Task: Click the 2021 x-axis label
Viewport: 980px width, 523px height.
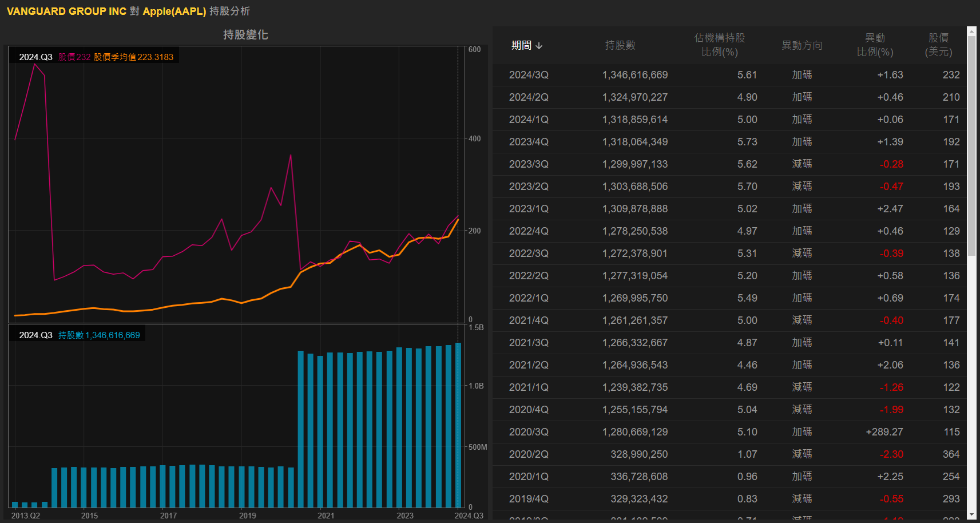Action: point(326,516)
